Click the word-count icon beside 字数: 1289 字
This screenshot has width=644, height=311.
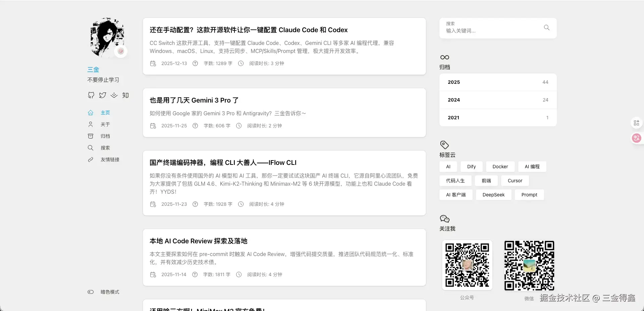point(195,63)
